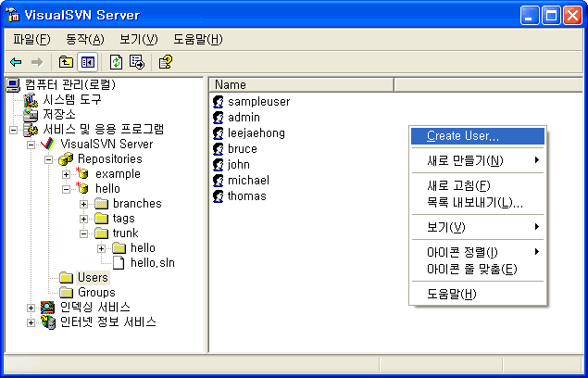Click the Export list toolbar icon
The height and width of the screenshot is (378, 588).
[x=137, y=62]
